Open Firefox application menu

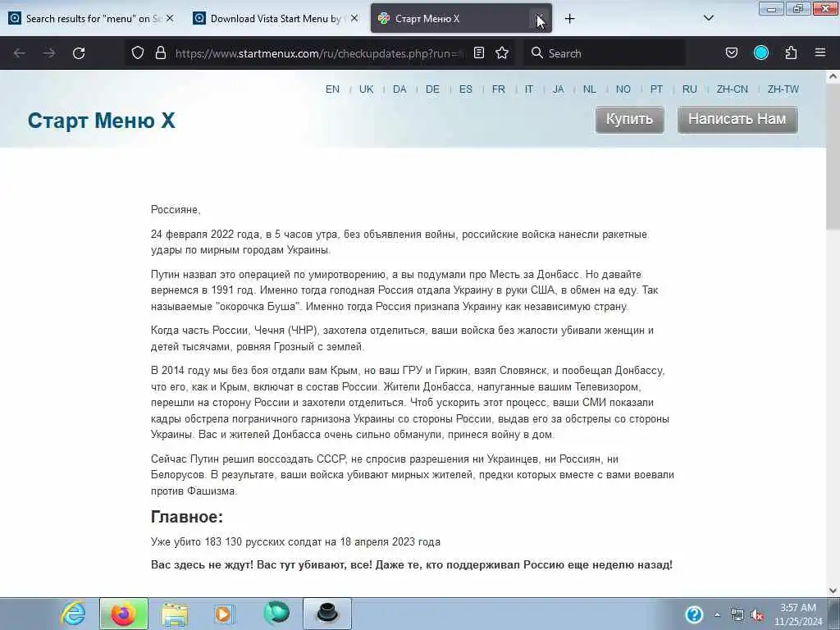coord(820,53)
